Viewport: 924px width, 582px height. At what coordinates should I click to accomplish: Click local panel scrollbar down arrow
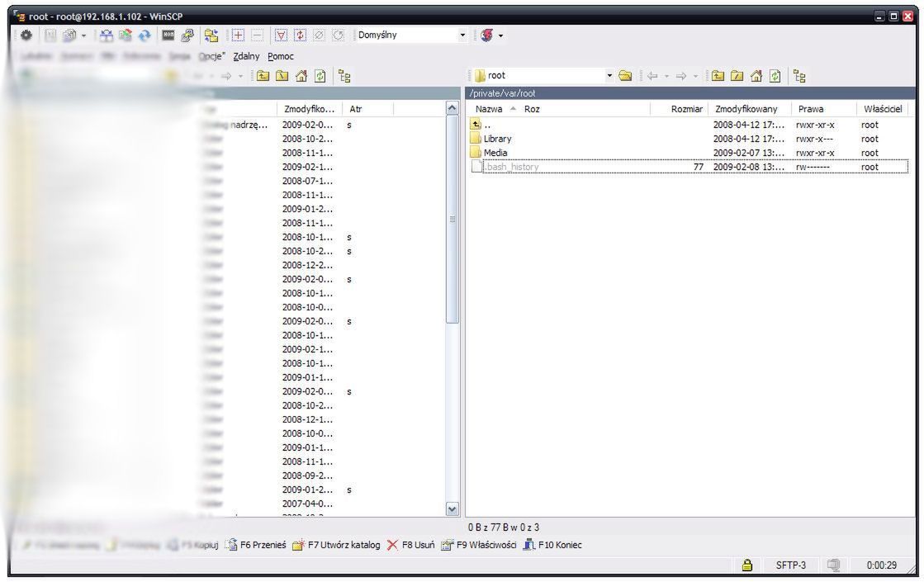click(x=452, y=509)
